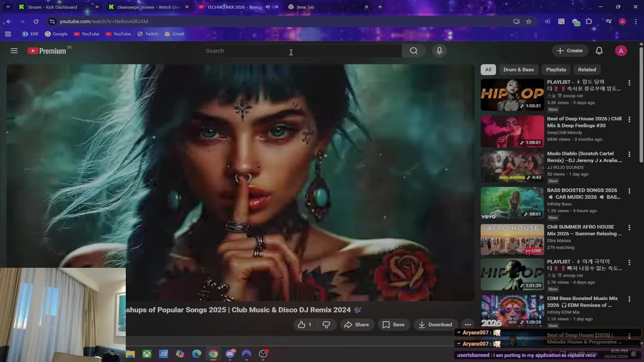Image resolution: width=644 pixels, height=362 pixels.
Task: Reload the page in Chrome
Action: 36,22
